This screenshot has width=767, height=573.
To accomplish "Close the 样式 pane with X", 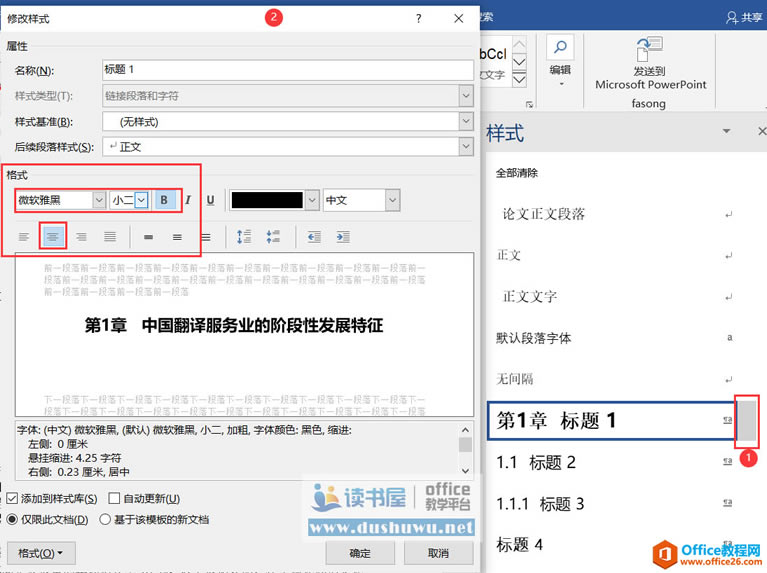I will click(x=762, y=131).
